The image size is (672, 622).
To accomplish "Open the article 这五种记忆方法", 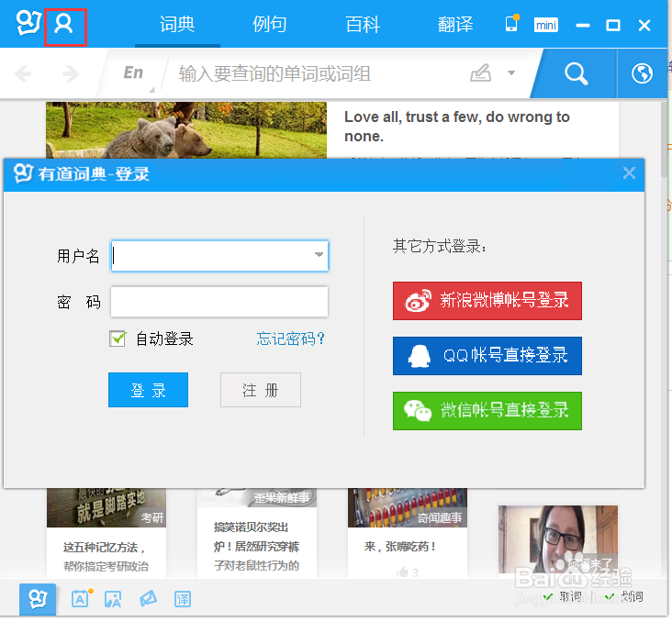I will pos(106,557).
